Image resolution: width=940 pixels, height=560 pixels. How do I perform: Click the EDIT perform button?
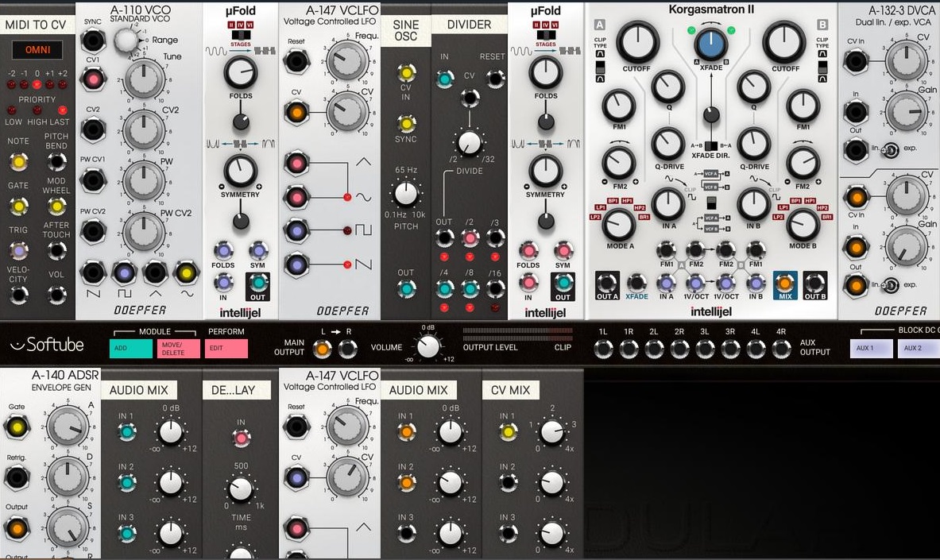pyautogui.click(x=226, y=349)
